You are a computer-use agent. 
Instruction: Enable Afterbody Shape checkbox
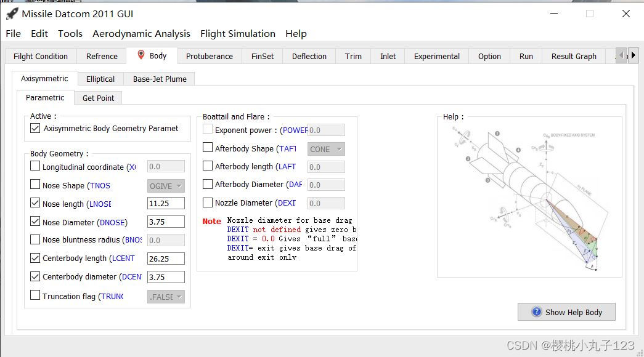(x=208, y=147)
